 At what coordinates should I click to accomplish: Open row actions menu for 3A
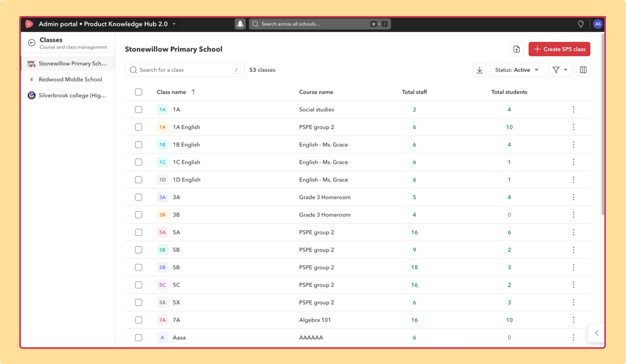(574, 197)
